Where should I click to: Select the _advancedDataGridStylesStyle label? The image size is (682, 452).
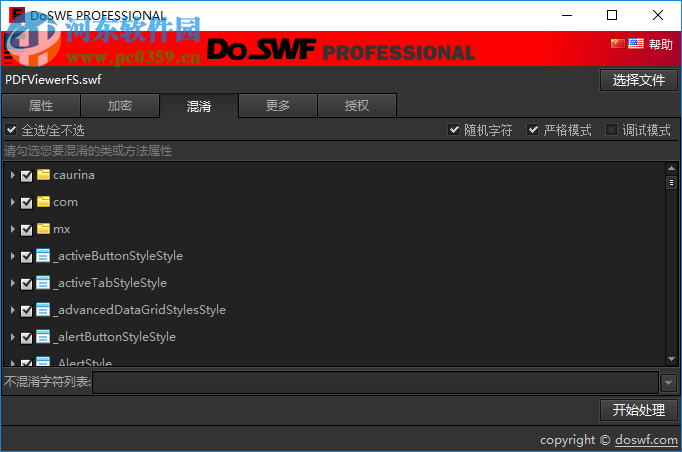[140, 310]
